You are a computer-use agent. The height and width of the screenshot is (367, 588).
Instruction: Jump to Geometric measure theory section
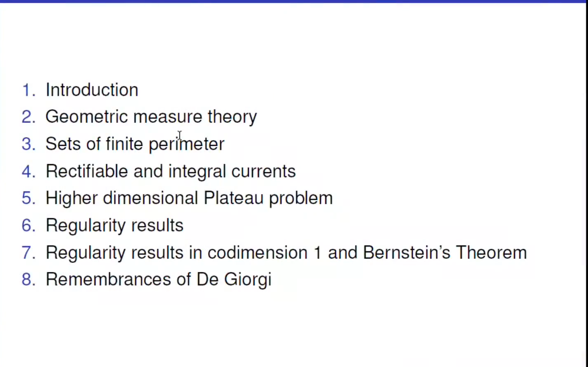[151, 117]
